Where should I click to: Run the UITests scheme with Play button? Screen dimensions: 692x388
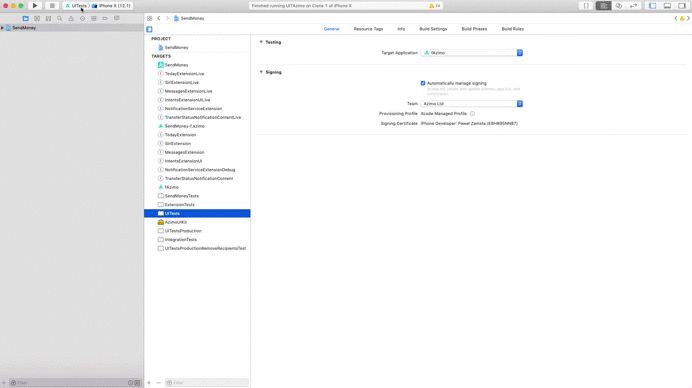click(x=35, y=6)
